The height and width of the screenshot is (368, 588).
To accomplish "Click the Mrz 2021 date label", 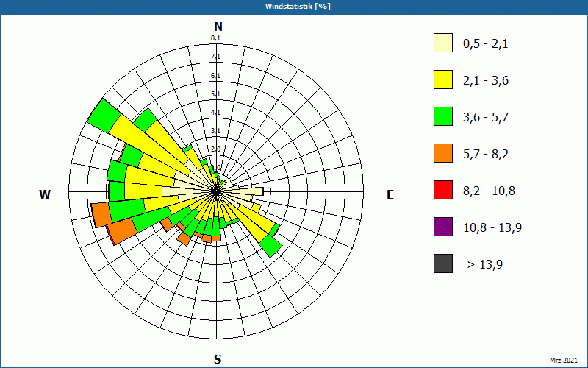I will (x=564, y=361).
